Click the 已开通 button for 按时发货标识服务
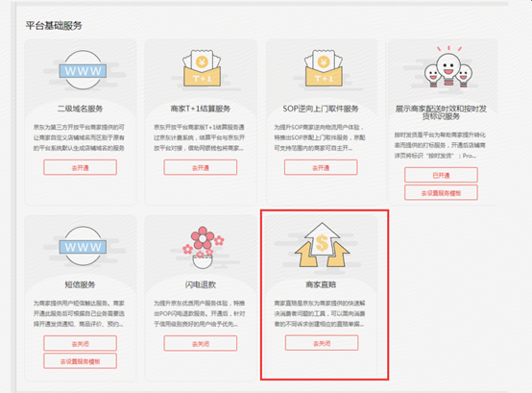The image size is (532, 393). click(441, 175)
